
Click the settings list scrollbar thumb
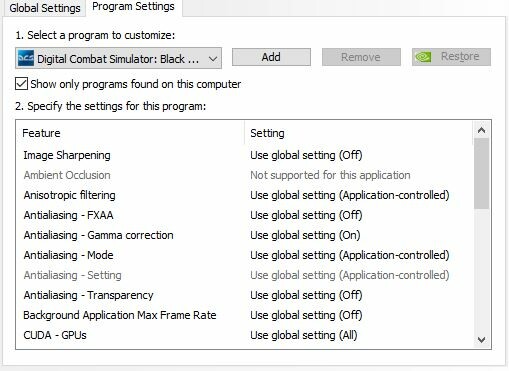coord(481,174)
